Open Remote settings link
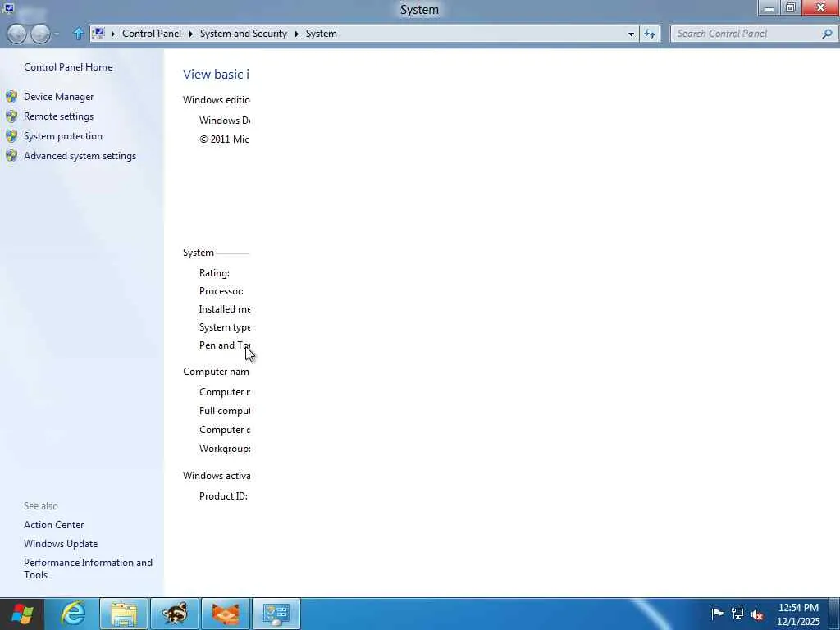Screen dimensions: 840x630 coord(58,116)
